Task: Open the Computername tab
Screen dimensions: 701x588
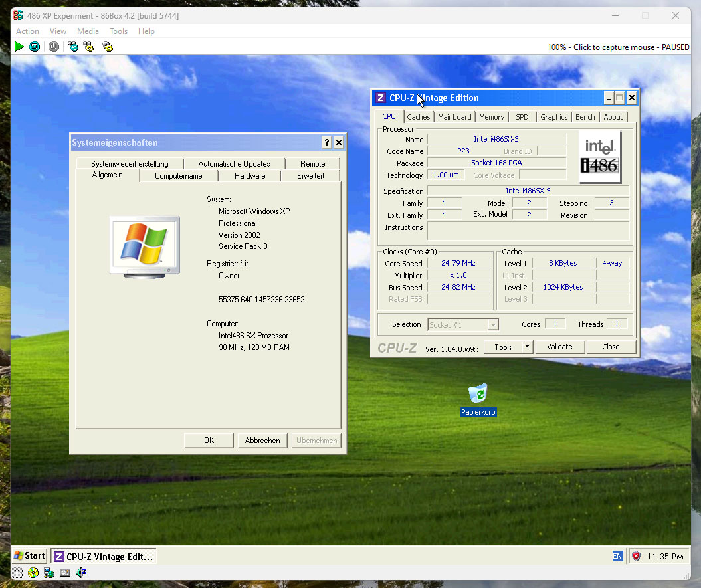Action: (178, 175)
